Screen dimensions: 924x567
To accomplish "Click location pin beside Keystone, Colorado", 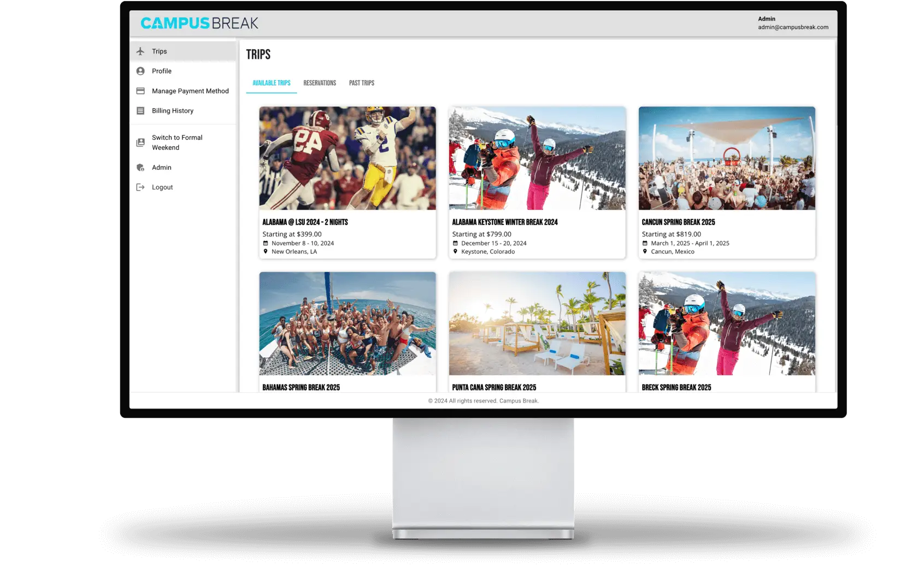I will pyautogui.click(x=455, y=252).
